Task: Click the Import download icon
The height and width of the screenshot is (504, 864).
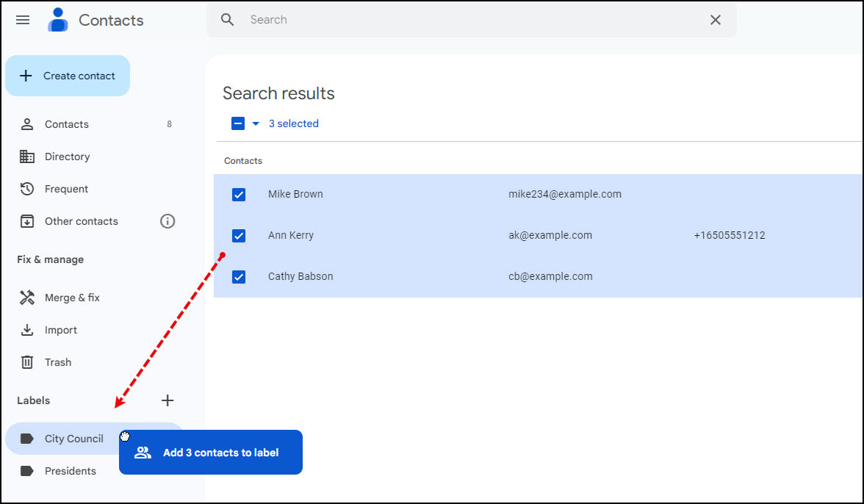Action: pyautogui.click(x=26, y=329)
